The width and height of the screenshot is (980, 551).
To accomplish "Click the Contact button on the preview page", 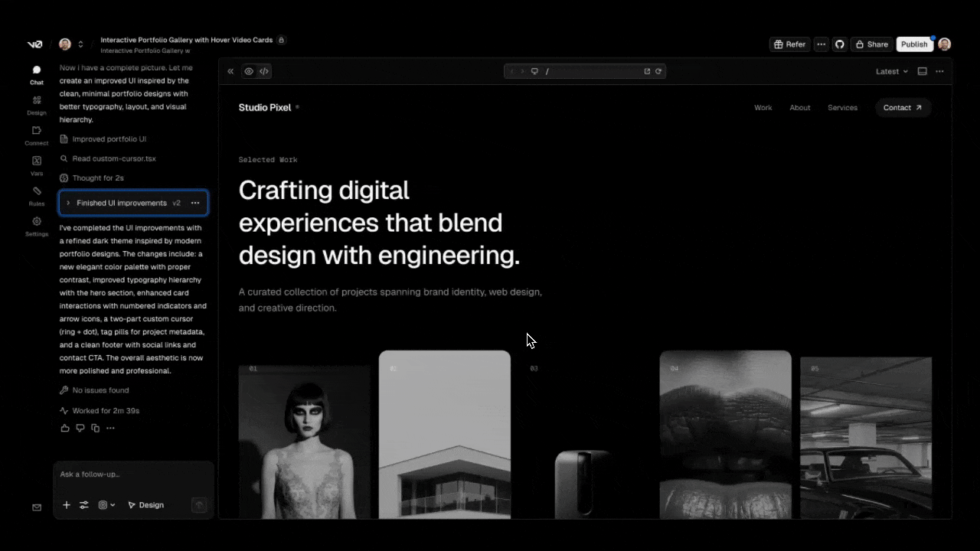I will point(902,107).
